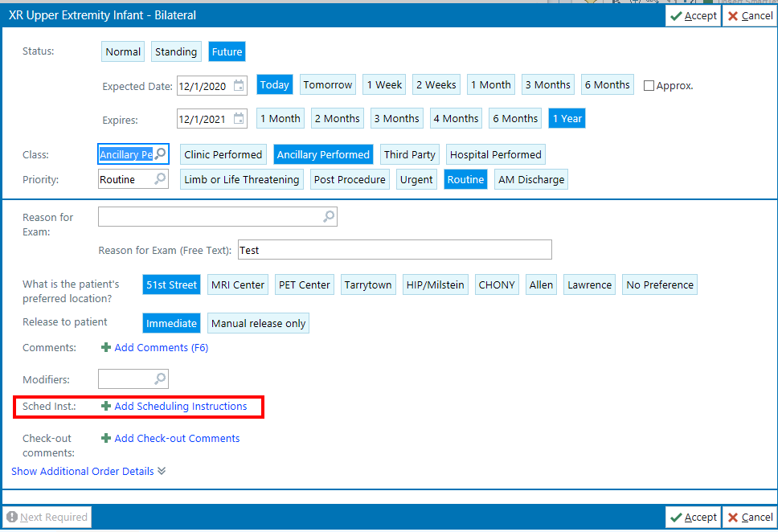This screenshot has width=778, height=532.
Task: Click Cancel in the bottom bar
Action: point(750,517)
